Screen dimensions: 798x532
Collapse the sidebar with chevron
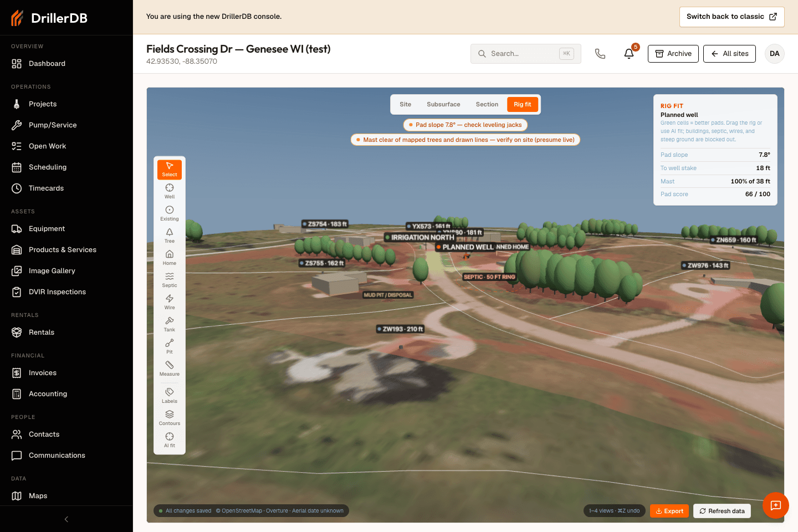pyautogui.click(x=66, y=519)
